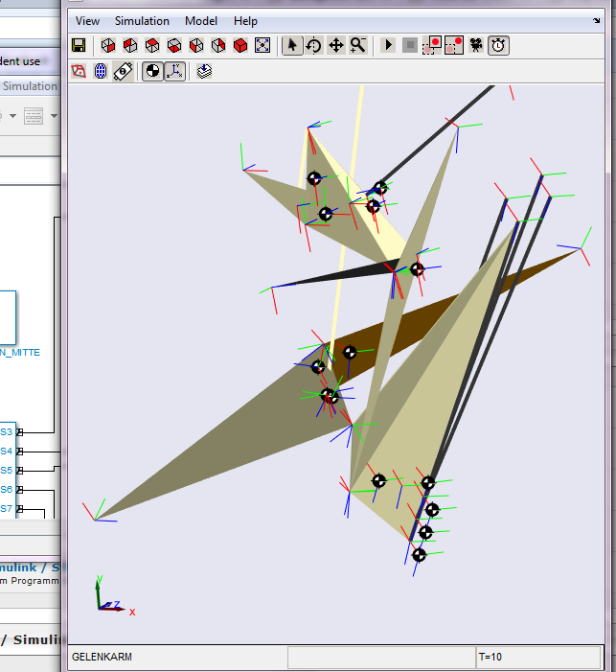Choose the pan view tool
616x672 pixels.
pos(336,45)
